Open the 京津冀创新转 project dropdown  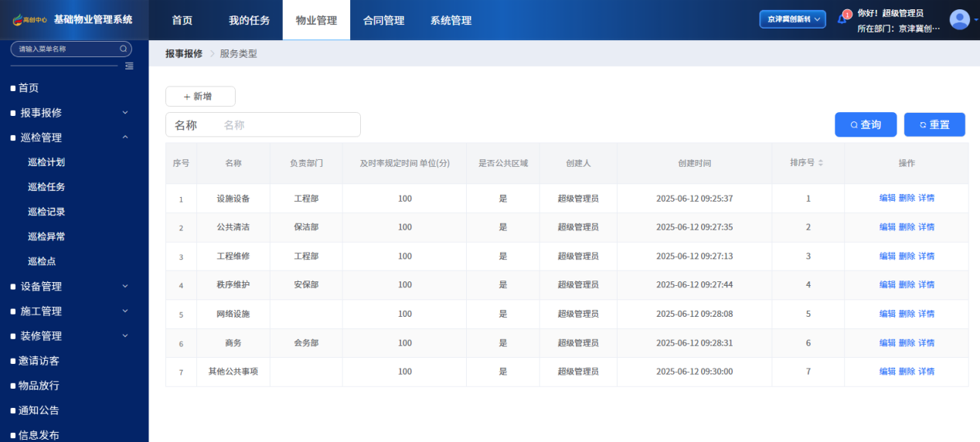792,19
